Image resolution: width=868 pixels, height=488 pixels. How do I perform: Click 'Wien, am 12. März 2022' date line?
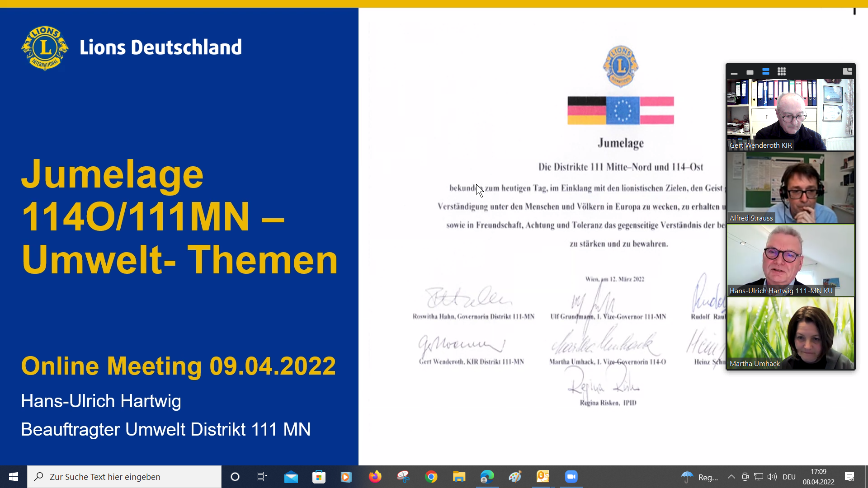(615, 279)
